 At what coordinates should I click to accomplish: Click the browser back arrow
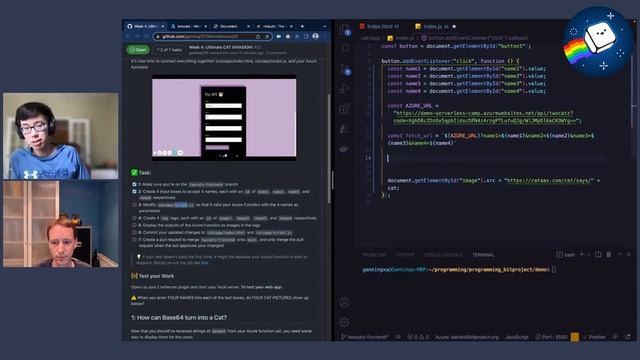128,36
